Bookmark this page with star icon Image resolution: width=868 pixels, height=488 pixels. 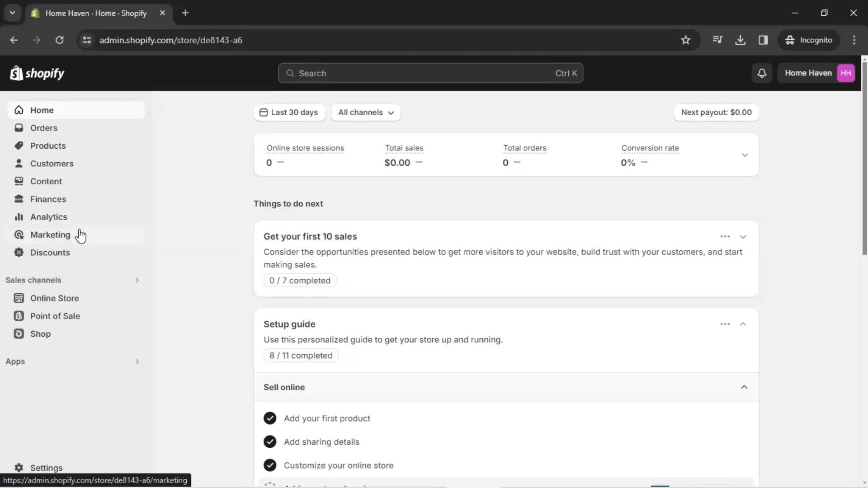point(685,40)
